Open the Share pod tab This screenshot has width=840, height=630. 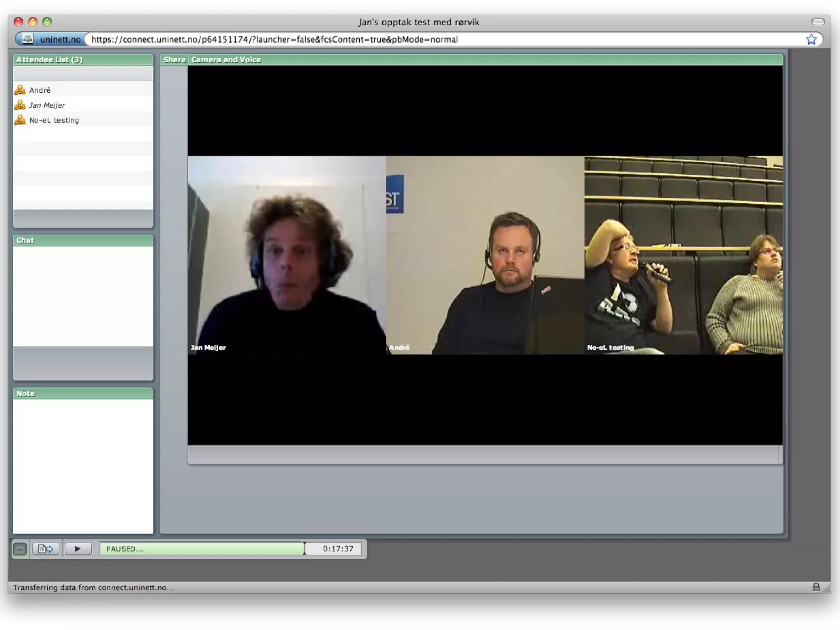174,60
